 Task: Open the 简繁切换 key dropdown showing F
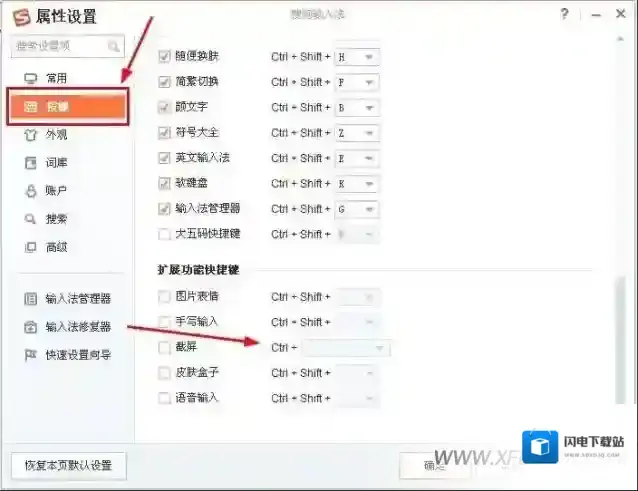tap(357, 83)
